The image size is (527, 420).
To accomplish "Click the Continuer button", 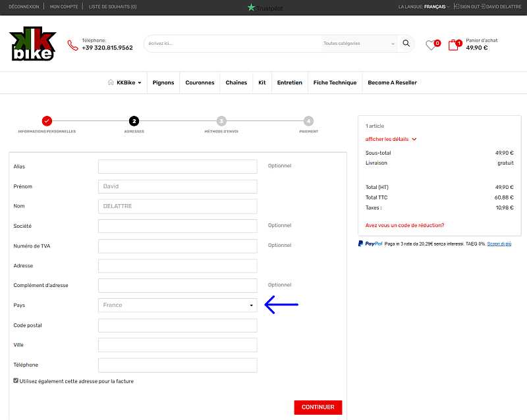I will tap(318, 407).
